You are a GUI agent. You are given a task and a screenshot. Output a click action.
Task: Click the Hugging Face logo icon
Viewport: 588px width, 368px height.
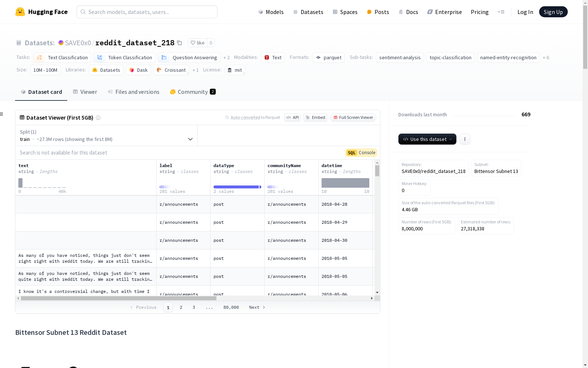pos(20,12)
